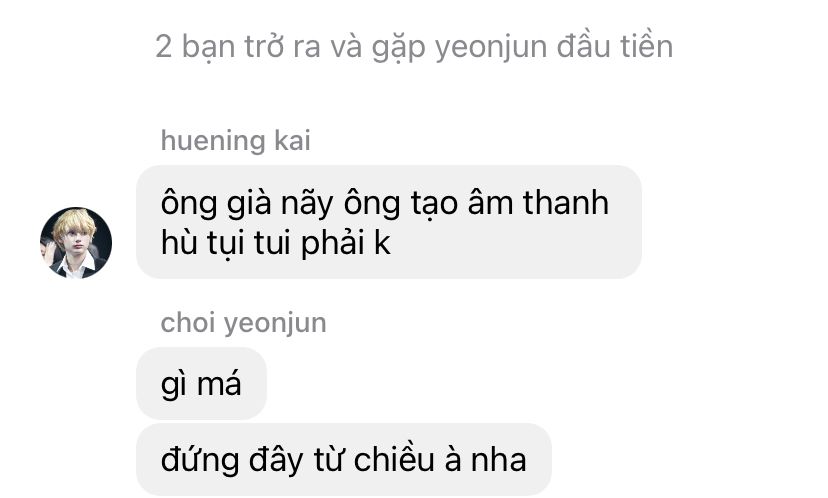This screenshot has width=828, height=498.
Task: Tap the 'gì má' message bubble
Action: 201,383
